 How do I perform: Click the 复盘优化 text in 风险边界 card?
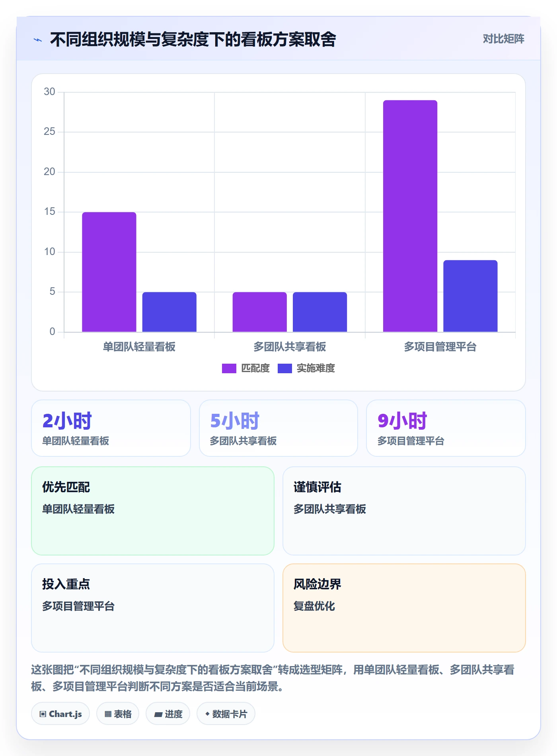[314, 606]
